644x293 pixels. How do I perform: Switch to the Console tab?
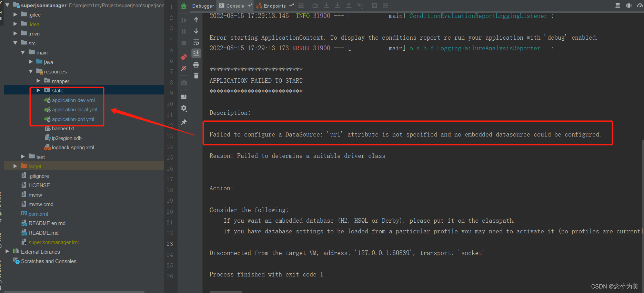[235, 6]
